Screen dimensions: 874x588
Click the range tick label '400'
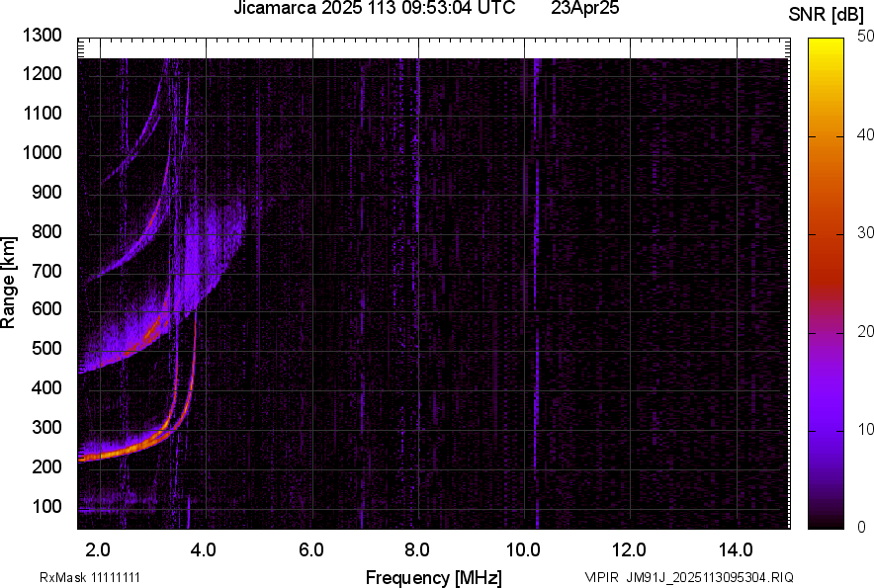[46, 387]
